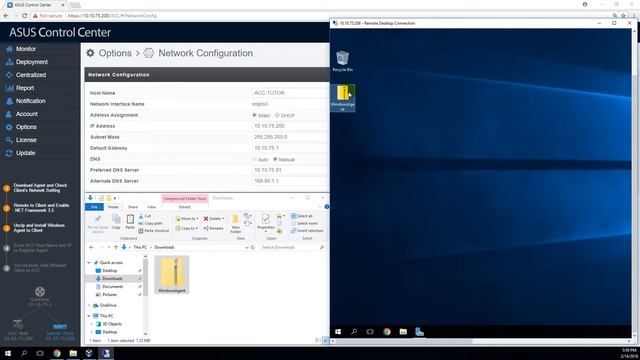The image size is (640, 360).
Task: Open Properties in the ribbon
Action: 266,223
